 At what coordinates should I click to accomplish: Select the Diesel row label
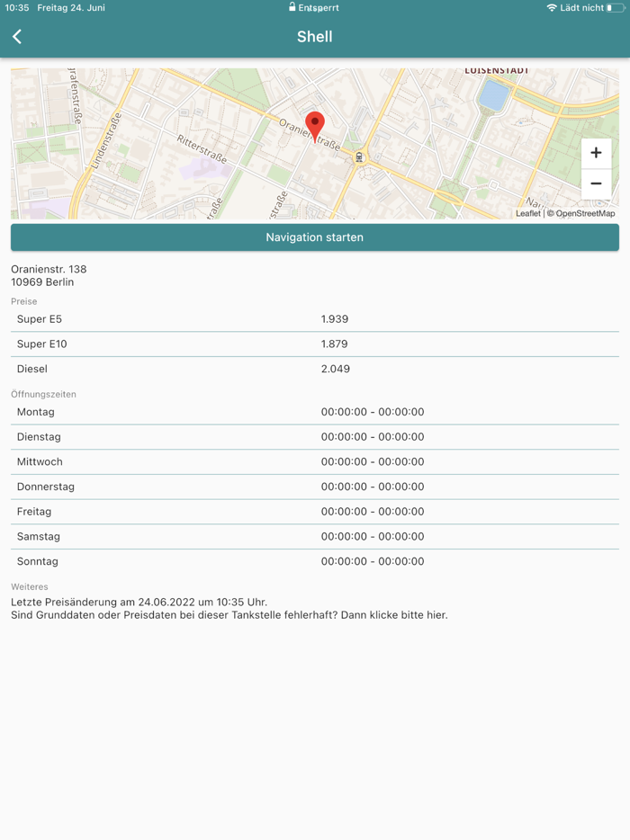[32, 369]
